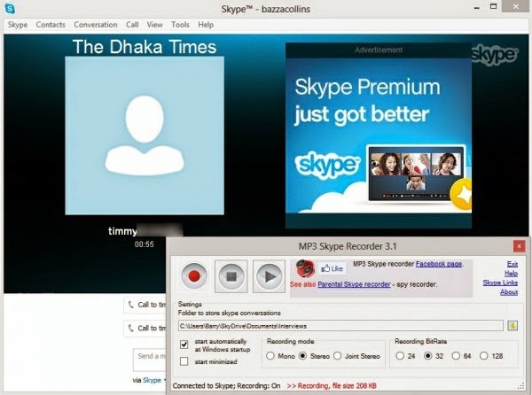
Task: Click the timmy contact name
Action: [123, 231]
